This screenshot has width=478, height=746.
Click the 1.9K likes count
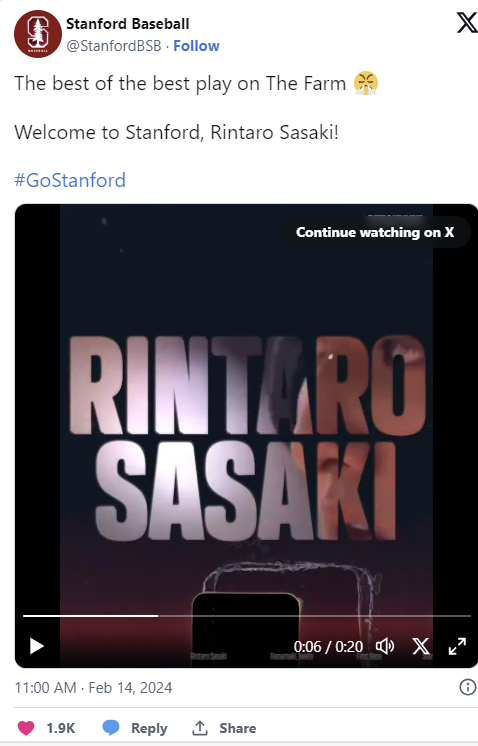pyautogui.click(x=61, y=728)
